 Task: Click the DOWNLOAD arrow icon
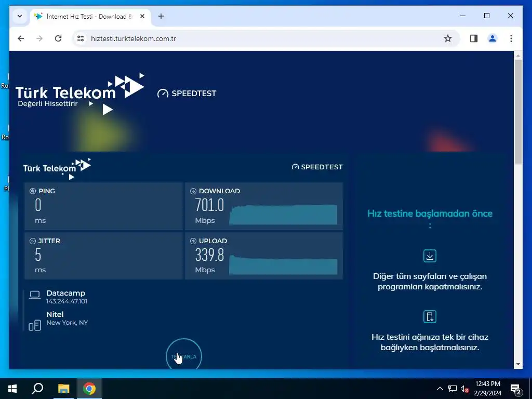(x=193, y=191)
